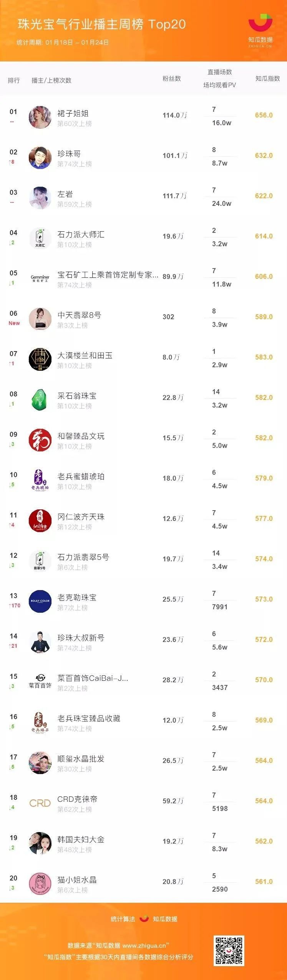287x980 pixels.
Task: Click the 知瓜数据 logo in header
Action: (260, 31)
